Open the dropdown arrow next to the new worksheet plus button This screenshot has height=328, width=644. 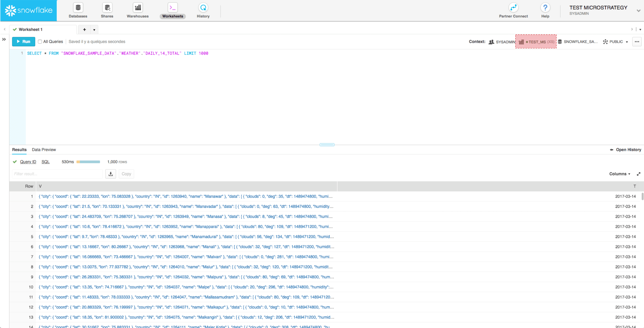[94, 30]
